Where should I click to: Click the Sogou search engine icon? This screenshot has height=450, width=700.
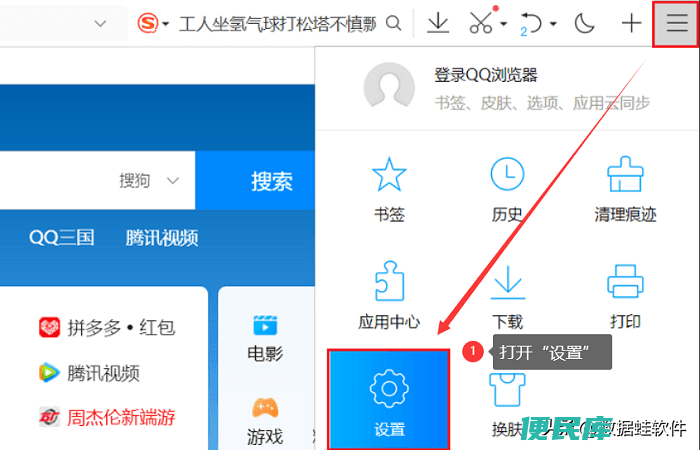click(x=148, y=23)
